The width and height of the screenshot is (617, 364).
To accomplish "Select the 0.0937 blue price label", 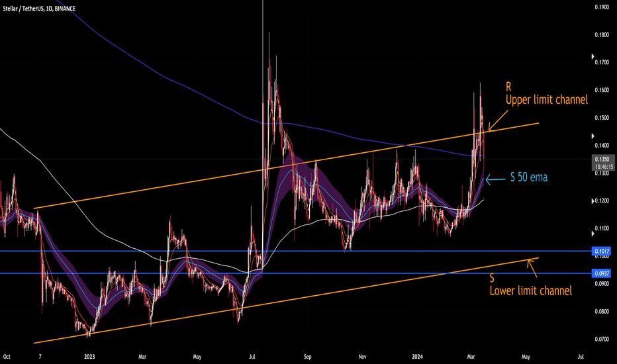I will click(x=602, y=273).
